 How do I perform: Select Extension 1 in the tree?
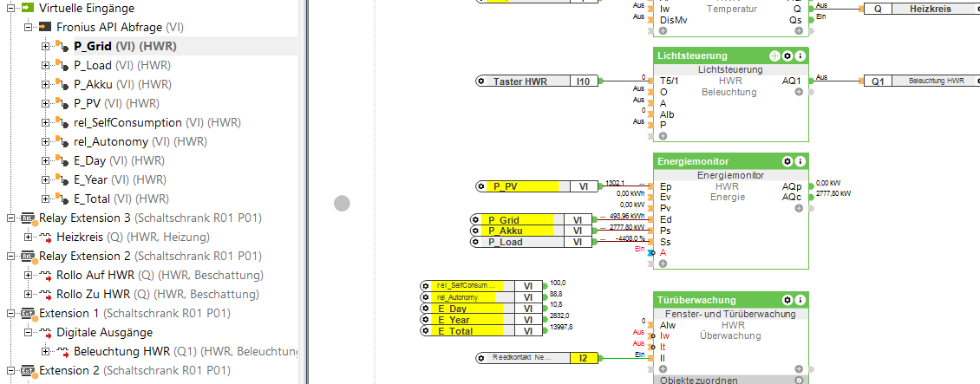[x=134, y=314]
